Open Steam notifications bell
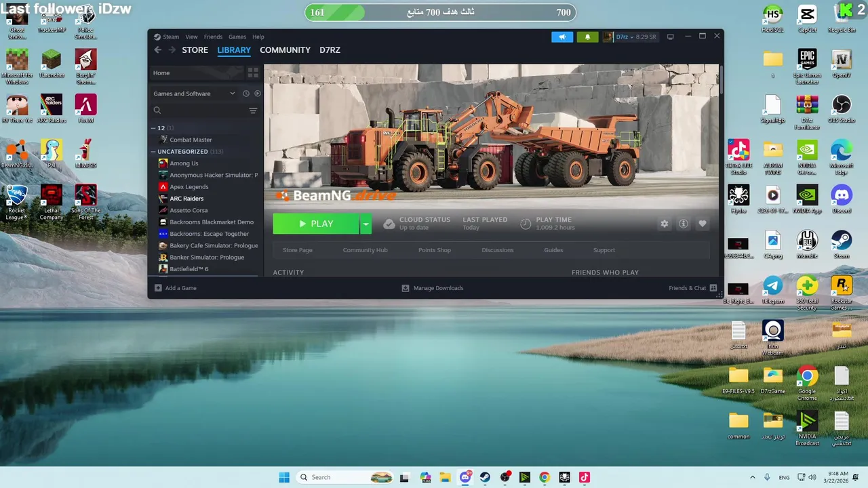Image resolution: width=868 pixels, height=488 pixels. (x=587, y=37)
